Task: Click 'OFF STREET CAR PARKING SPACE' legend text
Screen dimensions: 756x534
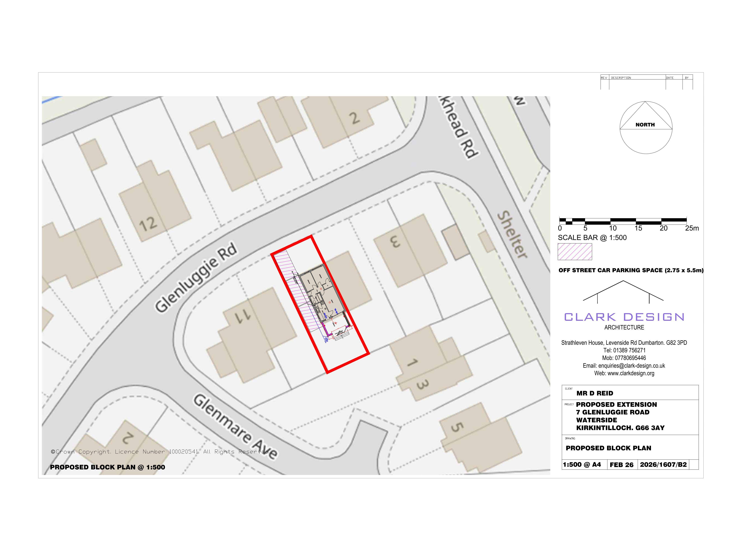Action: tap(631, 270)
